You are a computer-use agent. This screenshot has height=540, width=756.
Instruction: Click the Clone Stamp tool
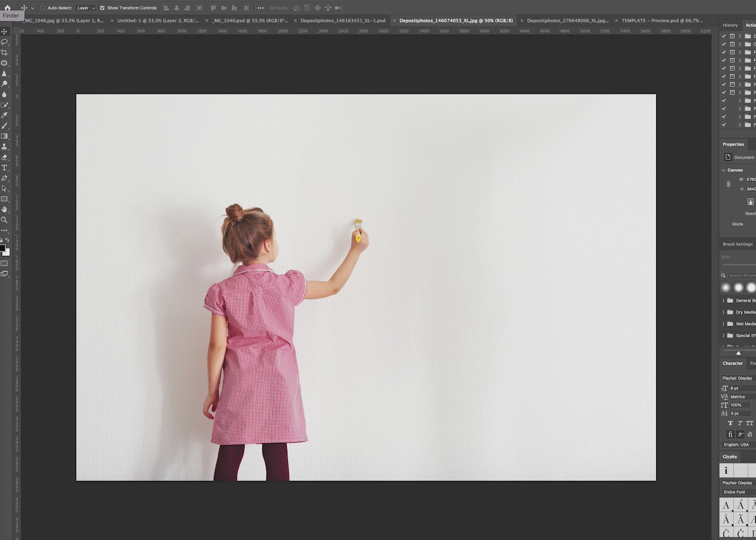[4, 147]
